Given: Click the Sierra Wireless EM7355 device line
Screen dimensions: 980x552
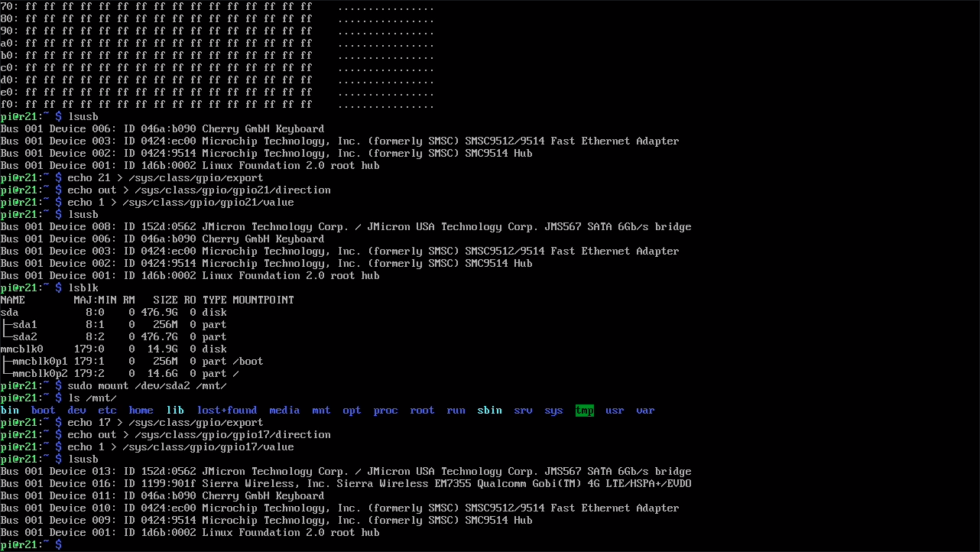Looking at the screenshot, I should click(x=346, y=484).
